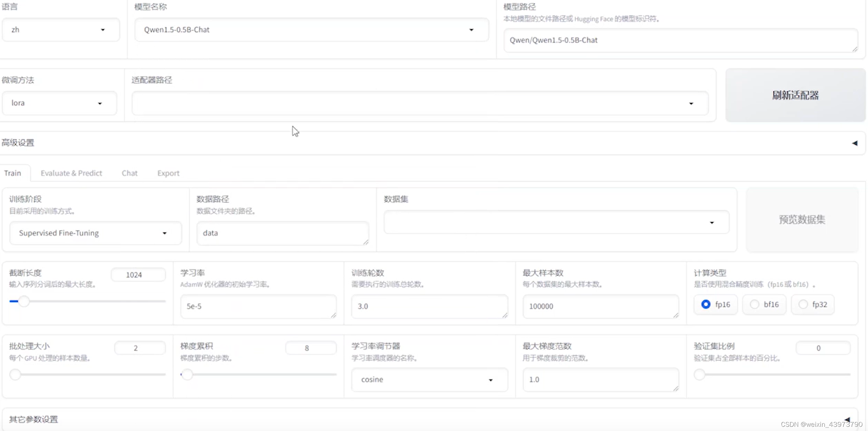
Task: Switch to the Chat tab
Action: (129, 173)
